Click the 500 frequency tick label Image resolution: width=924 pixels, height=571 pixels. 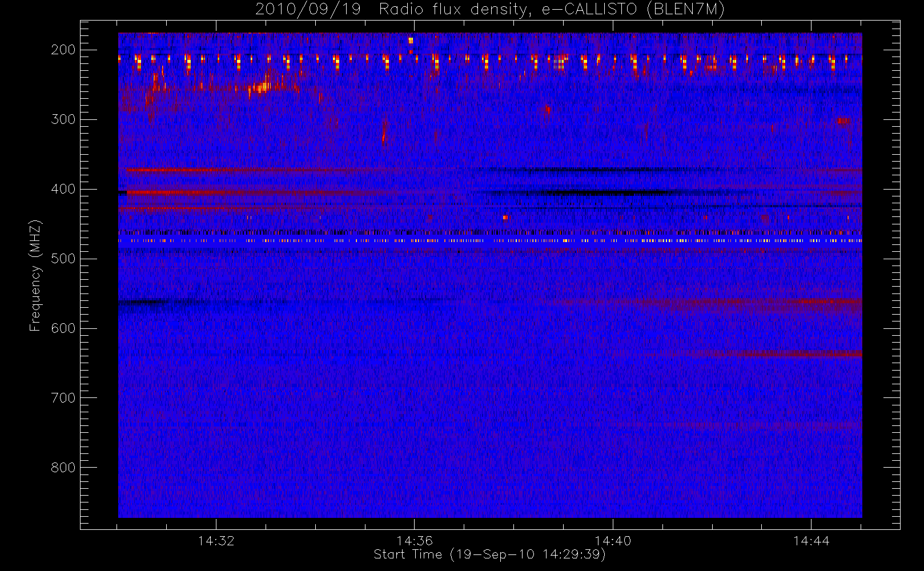[x=63, y=259]
